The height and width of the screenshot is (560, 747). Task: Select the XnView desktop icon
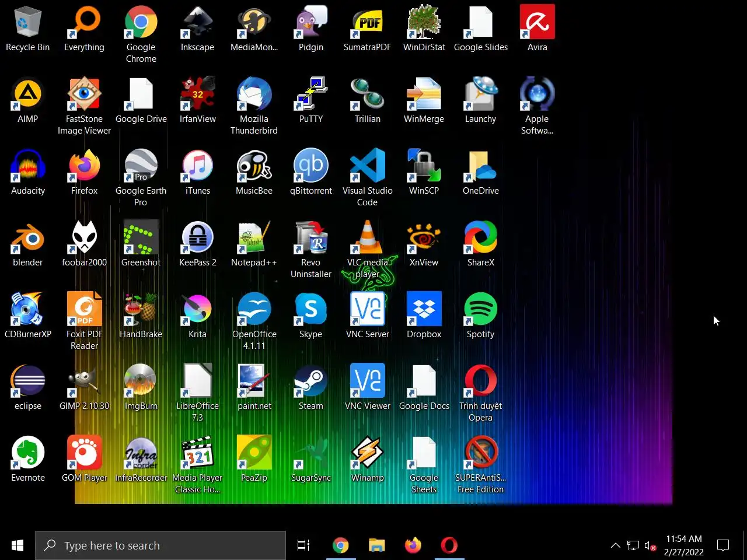click(424, 238)
